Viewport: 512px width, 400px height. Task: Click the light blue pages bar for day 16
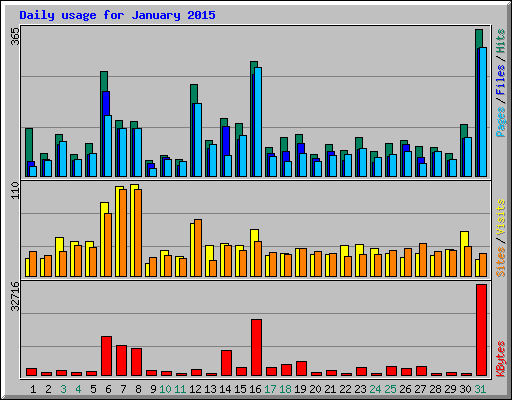coord(258,122)
